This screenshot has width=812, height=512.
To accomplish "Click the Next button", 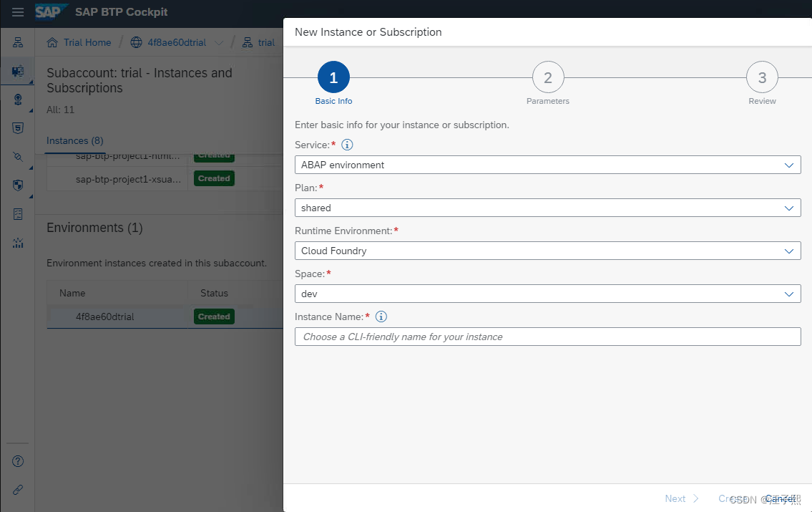I will tap(682, 498).
